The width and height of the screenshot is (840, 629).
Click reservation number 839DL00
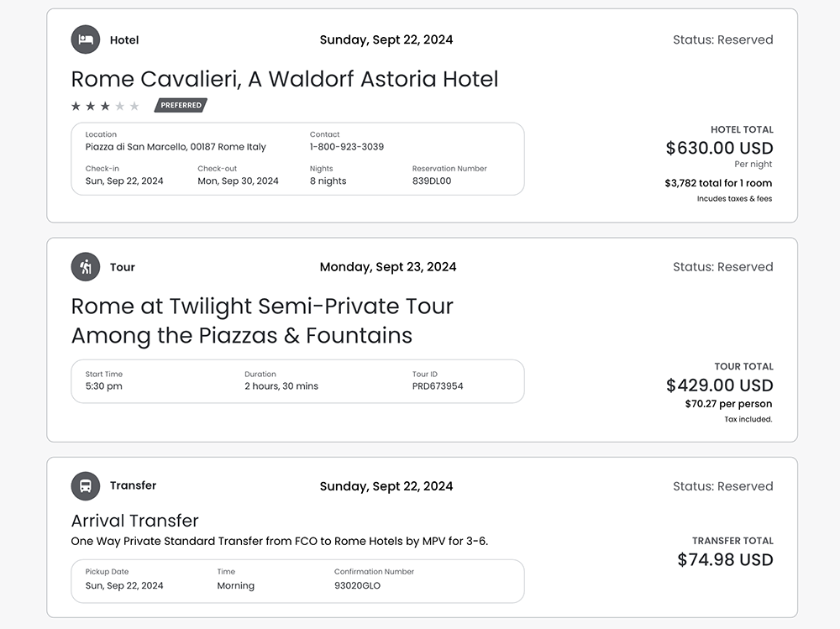click(x=431, y=181)
